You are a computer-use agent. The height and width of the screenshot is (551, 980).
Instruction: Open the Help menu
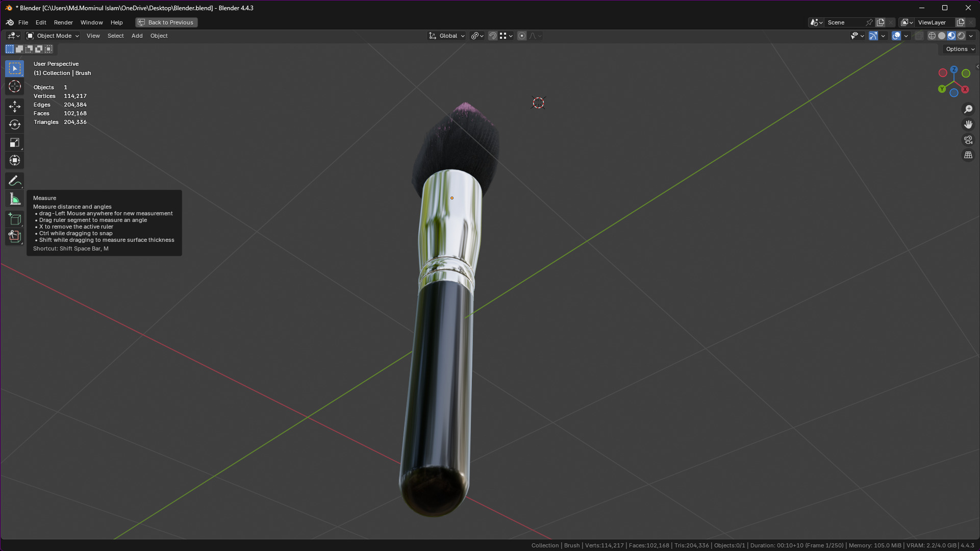[x=116, y=22]
